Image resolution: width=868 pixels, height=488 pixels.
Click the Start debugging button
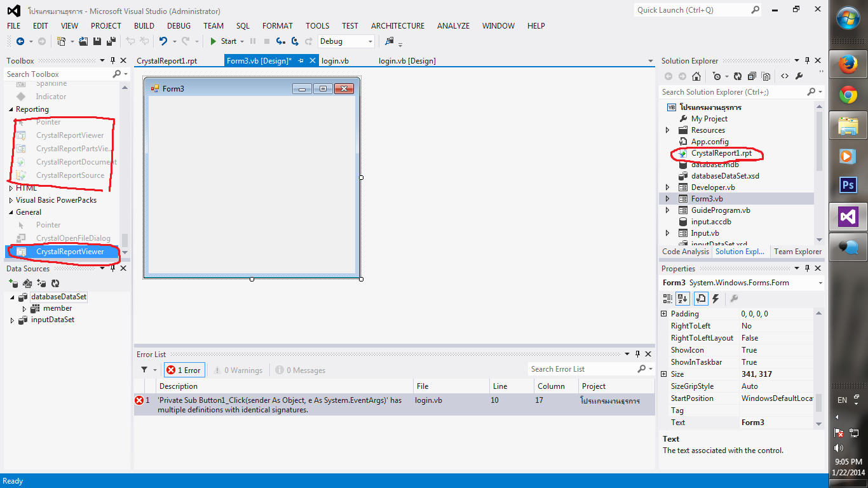coord(223,41)
